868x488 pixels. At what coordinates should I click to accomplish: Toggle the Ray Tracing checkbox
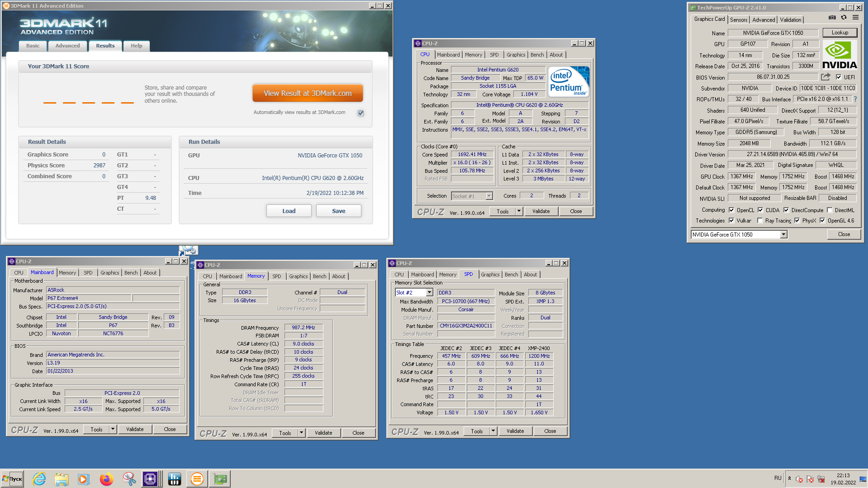pos(760,221)
